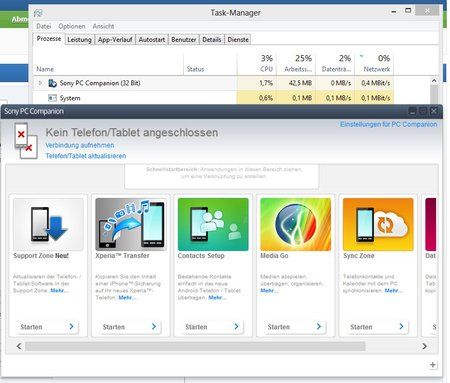
Task: Launch the Media Go globe icon
Action: click(x=296, y=224)
